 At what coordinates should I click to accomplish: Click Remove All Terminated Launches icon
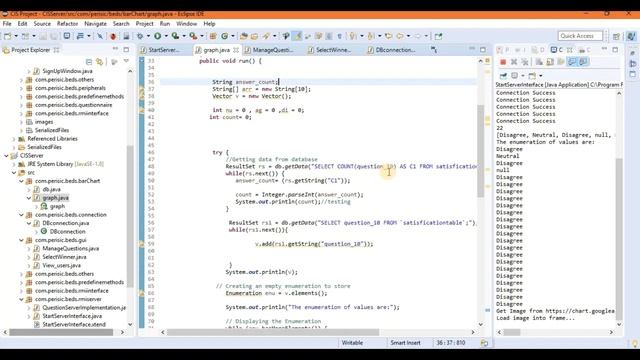[x=525, y=62]
